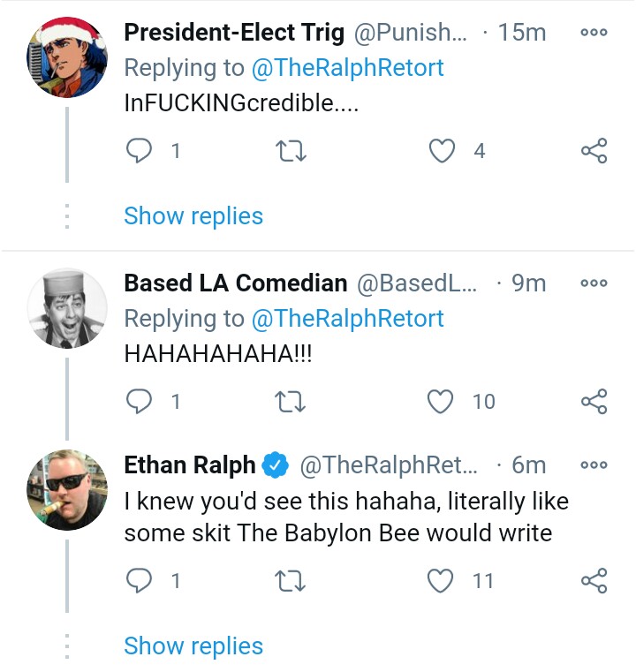
Task: Open Based LA Comedian's profile picture
Action: coord(67,308)
